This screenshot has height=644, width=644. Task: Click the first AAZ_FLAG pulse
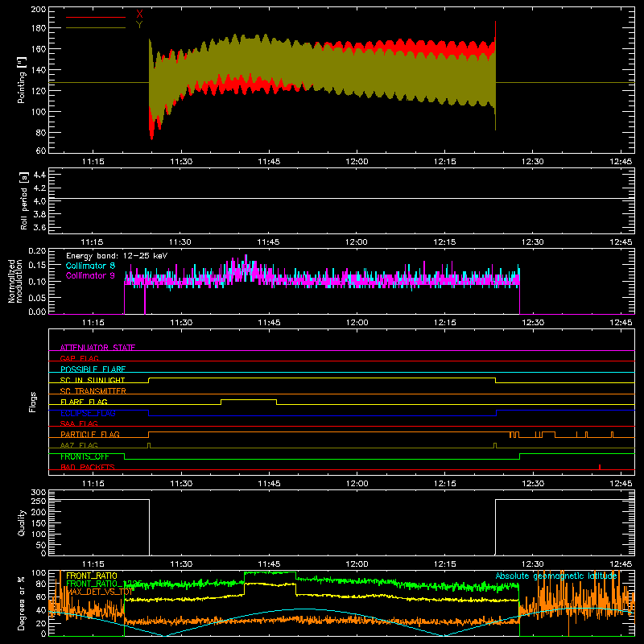coord(149,445)
